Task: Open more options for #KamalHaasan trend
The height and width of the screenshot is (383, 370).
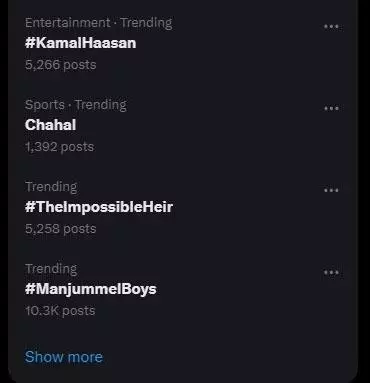Action: [331, 26]
